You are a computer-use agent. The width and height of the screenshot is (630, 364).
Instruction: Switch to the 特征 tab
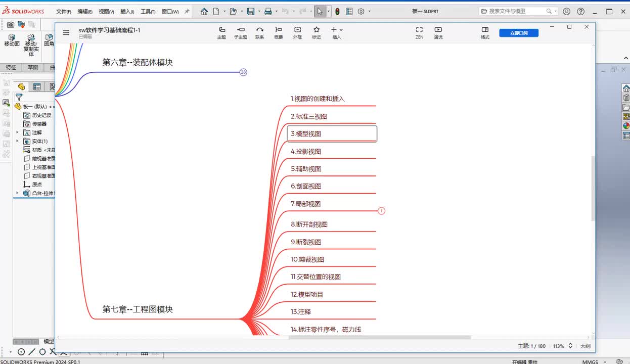[11, 67]
